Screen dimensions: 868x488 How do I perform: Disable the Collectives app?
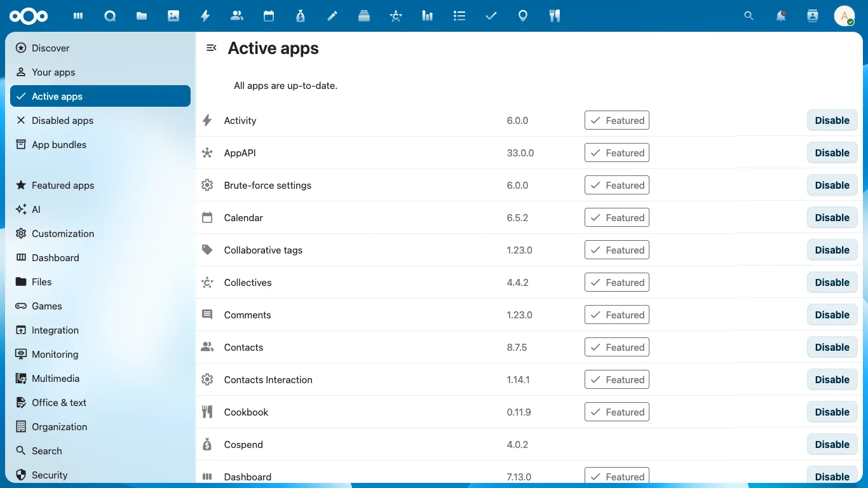[832, 282]
